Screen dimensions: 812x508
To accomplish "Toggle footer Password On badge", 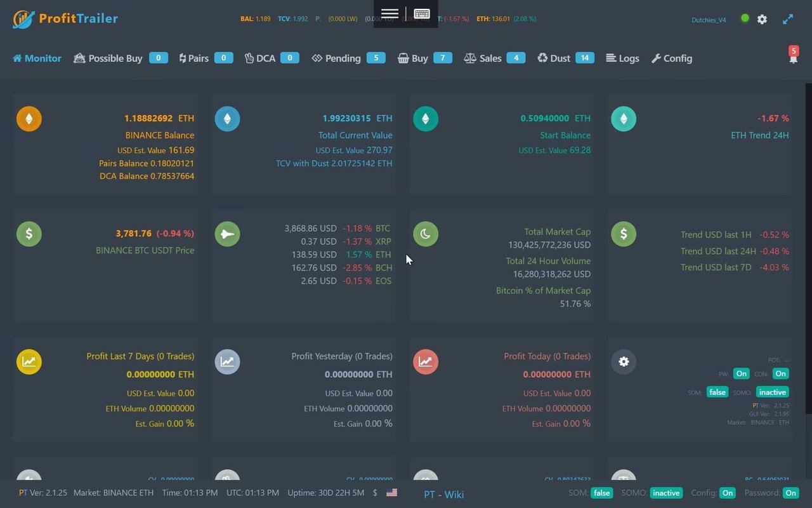I will coord(790,493).
